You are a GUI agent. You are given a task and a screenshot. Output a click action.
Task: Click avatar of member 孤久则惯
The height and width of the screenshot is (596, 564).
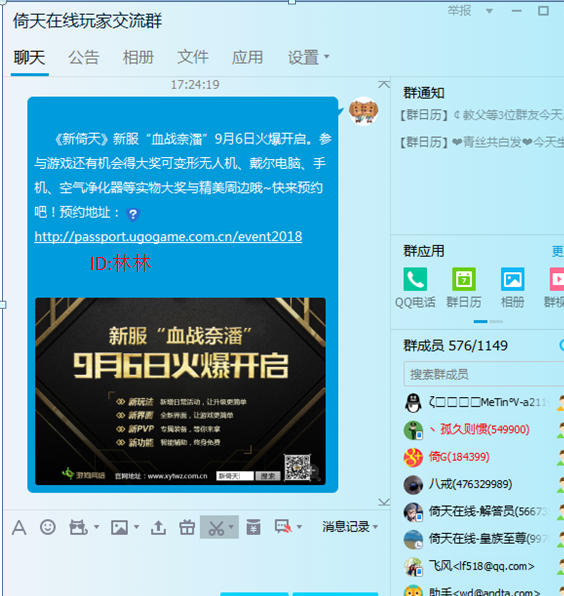(x=413, y=430)
